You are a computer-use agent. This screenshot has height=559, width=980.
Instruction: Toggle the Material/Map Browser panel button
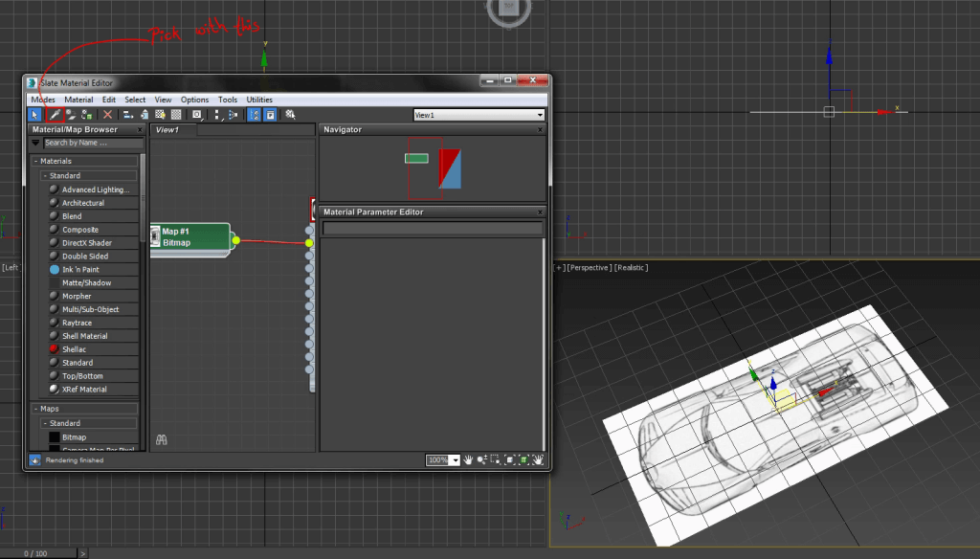coord(255,115)
